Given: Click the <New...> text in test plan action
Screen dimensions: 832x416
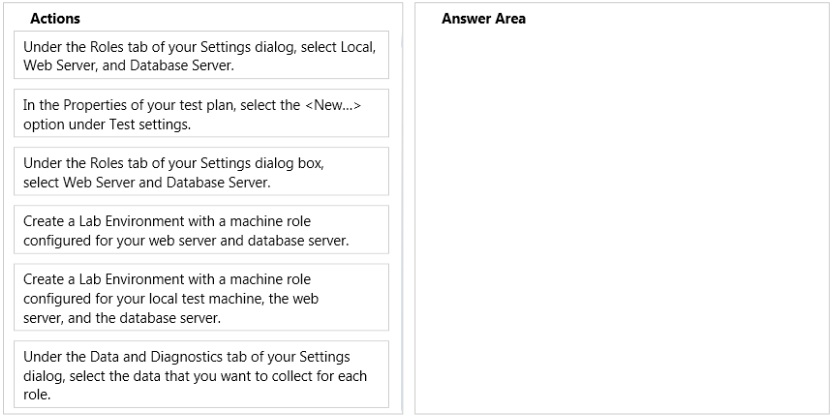Looking at the screenshot, I should [333, 105].
